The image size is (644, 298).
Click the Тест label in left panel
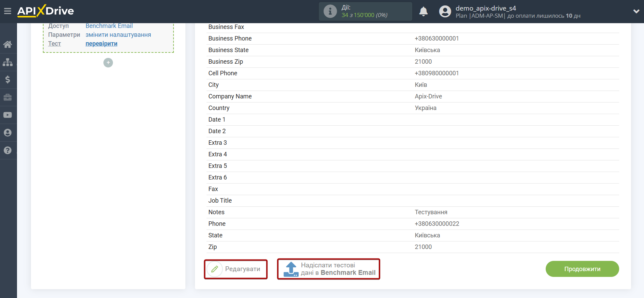click(54, 44)
